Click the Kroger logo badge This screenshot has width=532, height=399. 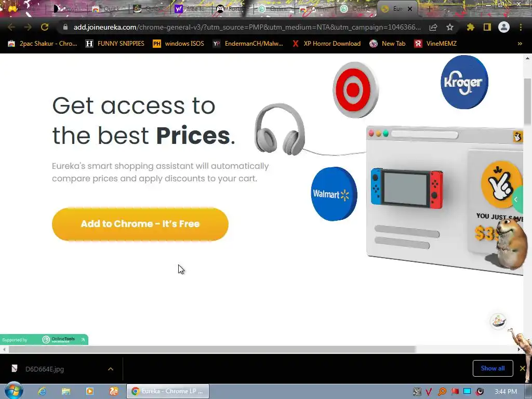coord(464,82)
